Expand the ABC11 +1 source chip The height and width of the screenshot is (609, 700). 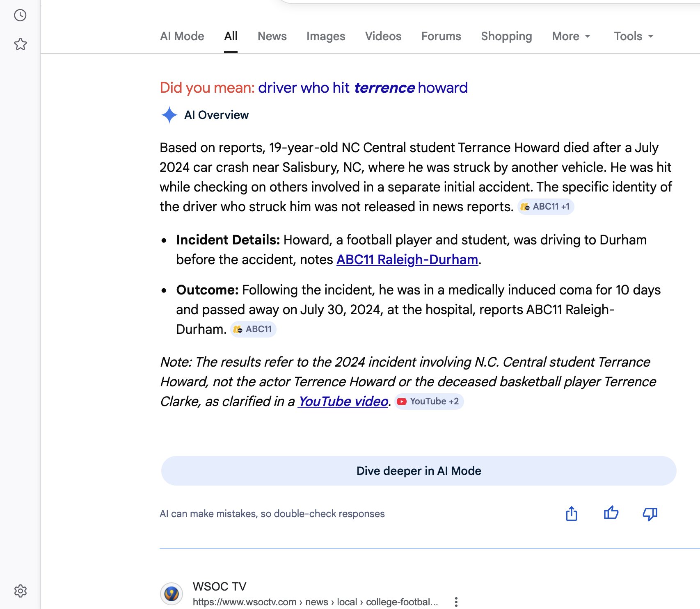point(546,207)
